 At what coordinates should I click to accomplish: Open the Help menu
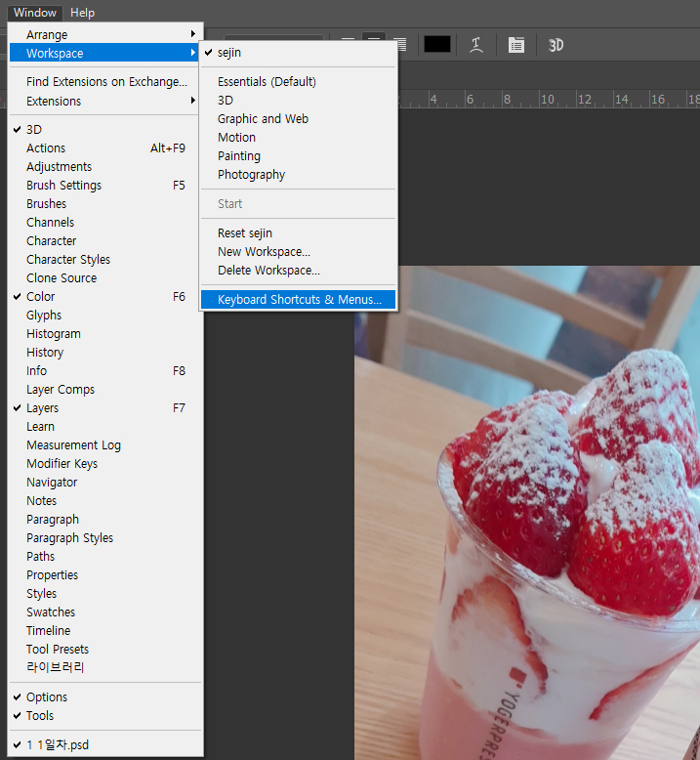point(82,13)
